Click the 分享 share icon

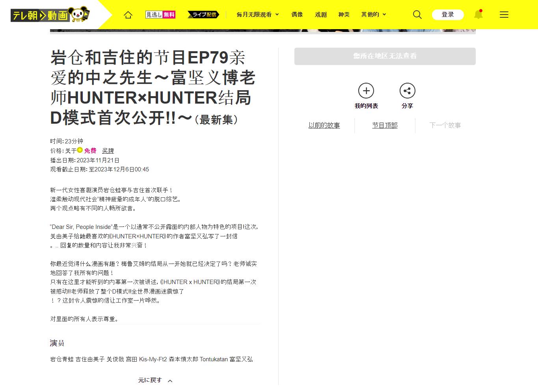click(x=408, y=91)
